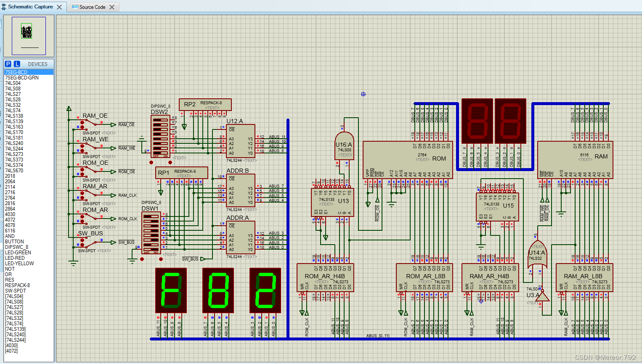This screenshot has height=364, width=642.
Task: Click red display above DBUS 3-0 pins
Action: tap(510, 121)
